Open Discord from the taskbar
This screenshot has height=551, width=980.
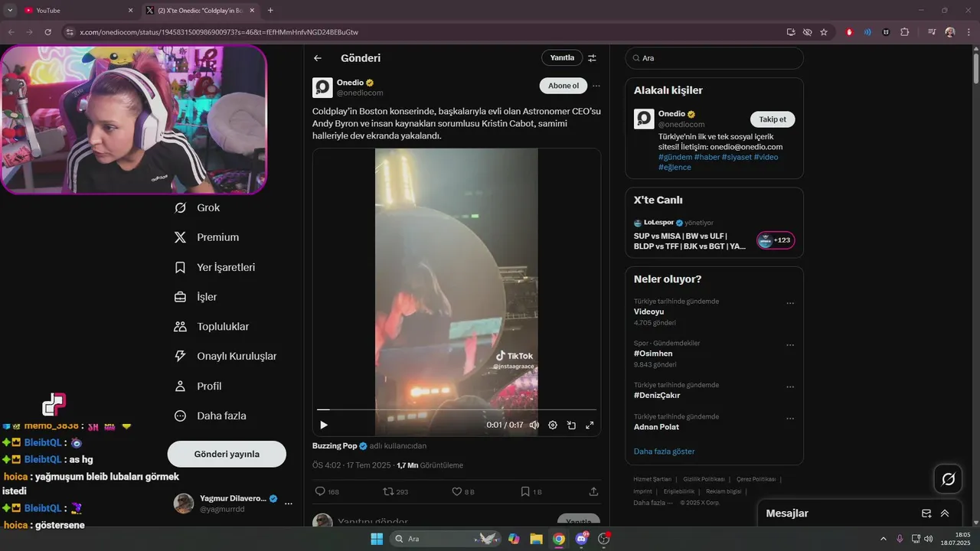(x=582, y=539)
